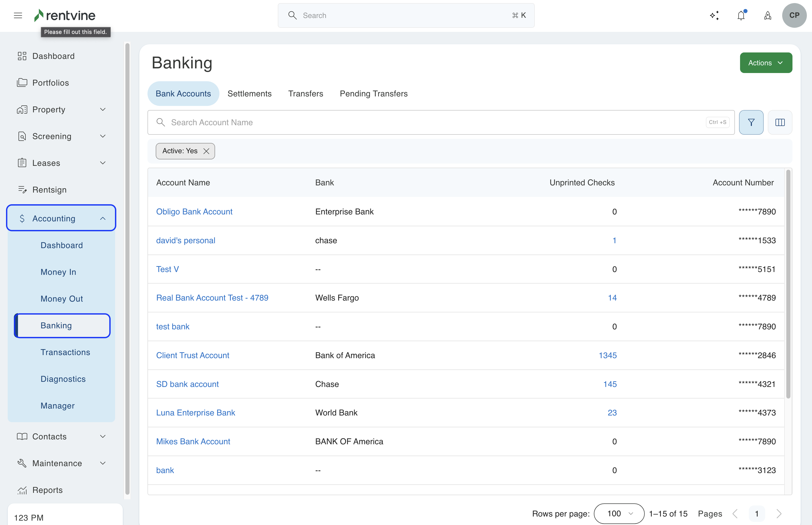Remove the Active: Yes filter chip

tap(206, 151)
